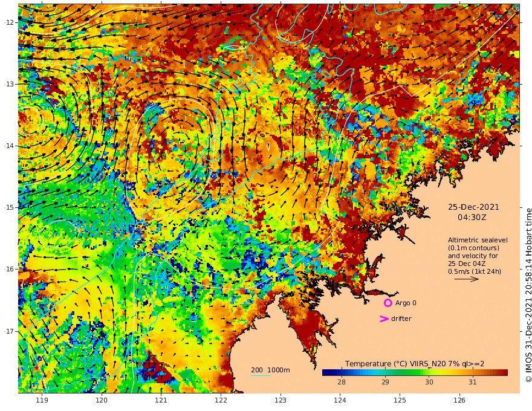Click the Temperature VIIRS N20 colorbar title
This screenshot has height=411, width=532.
coord(415,364)
